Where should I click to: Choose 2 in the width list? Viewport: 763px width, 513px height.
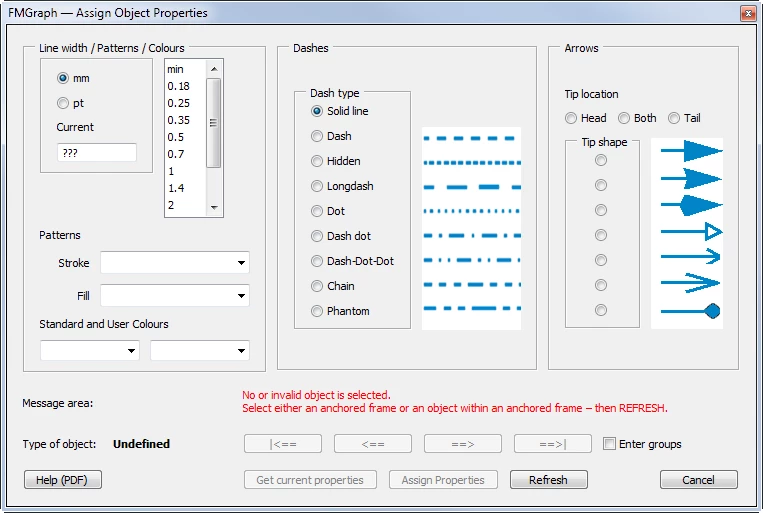pos(171,205)
